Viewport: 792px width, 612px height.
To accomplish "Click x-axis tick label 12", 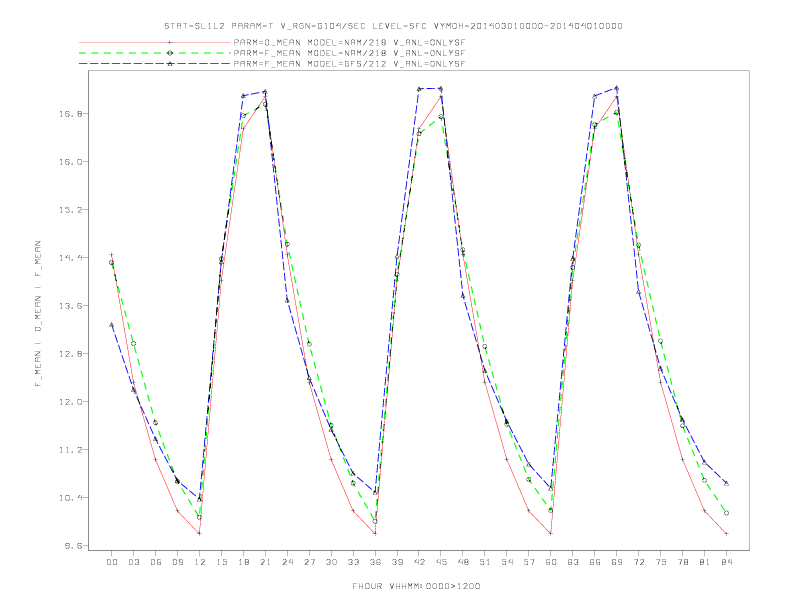I will (200, 562).
